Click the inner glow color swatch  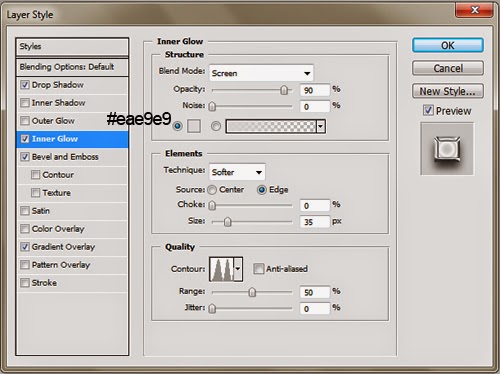tap(194, 126)
